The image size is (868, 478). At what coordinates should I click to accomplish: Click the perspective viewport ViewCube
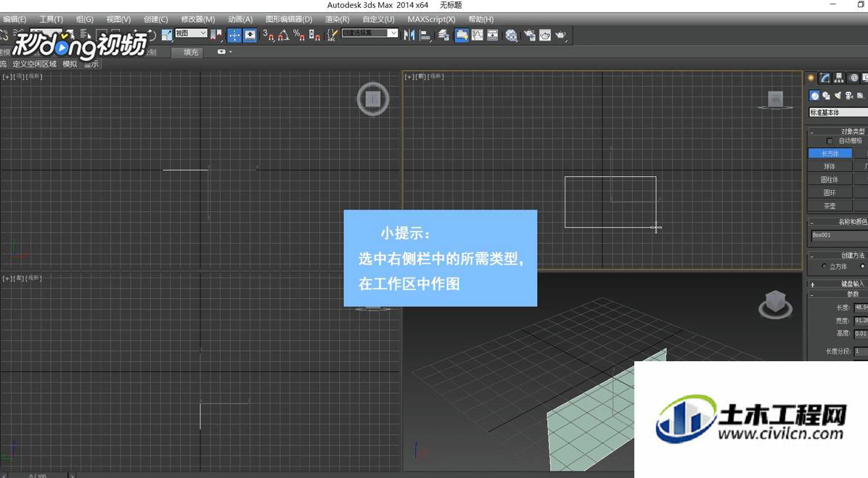coord(775,305)
